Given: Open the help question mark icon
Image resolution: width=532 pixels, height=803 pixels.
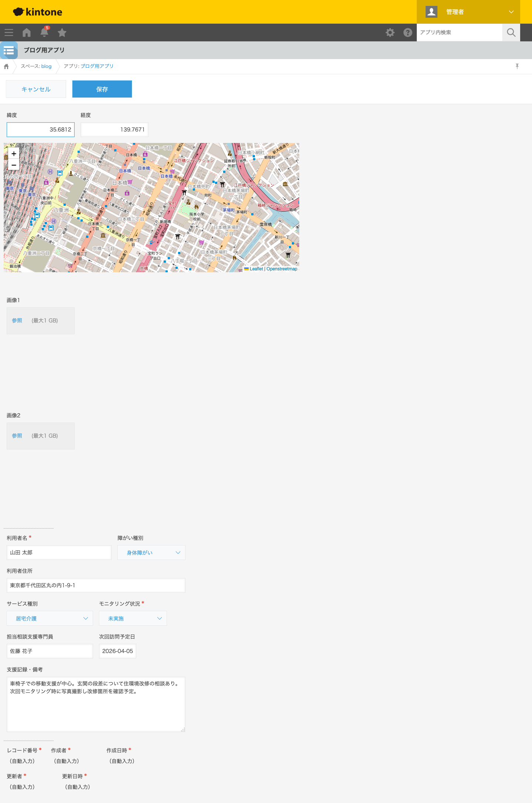Looking at the screenshot, I should tap(408, 33).
